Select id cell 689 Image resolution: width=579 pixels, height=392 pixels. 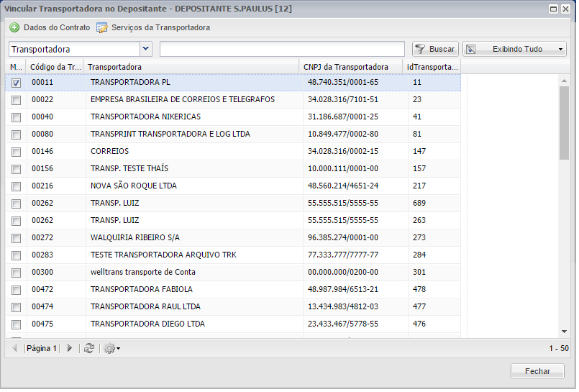point(434,203)
